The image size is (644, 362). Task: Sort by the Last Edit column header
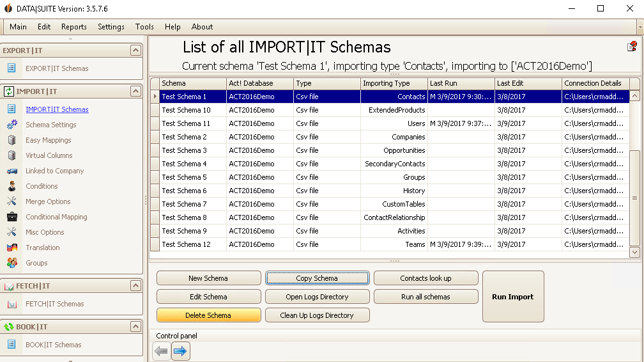(528, 83)
